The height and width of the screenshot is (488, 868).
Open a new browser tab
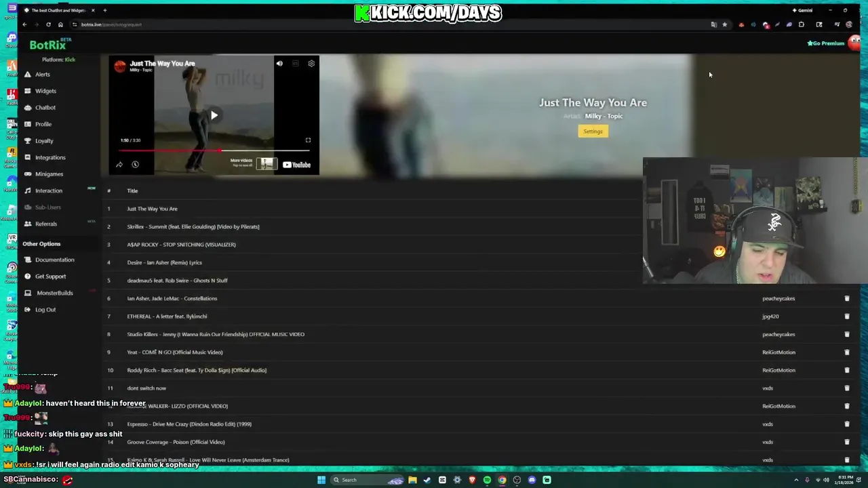tap(104, 10)
